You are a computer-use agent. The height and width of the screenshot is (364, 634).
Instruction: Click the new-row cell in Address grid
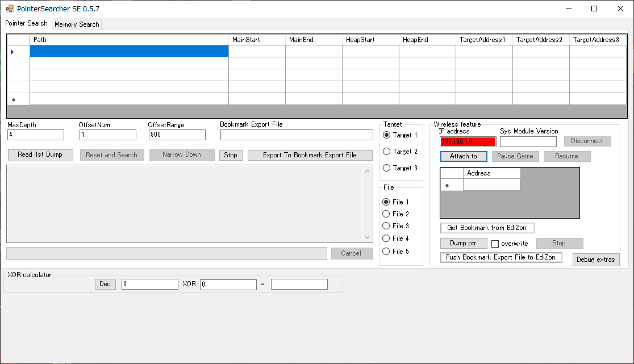pyautogui.click(x=491, y=185)
